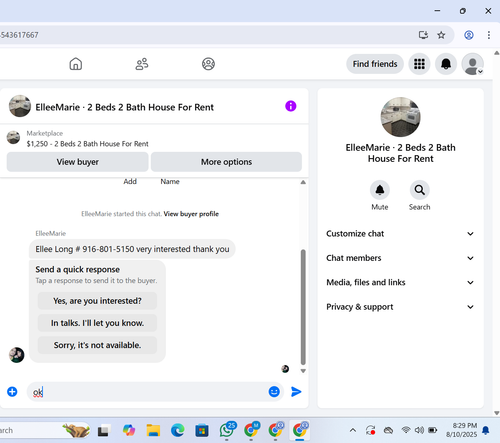Open Microsoft Store from taskbar
500x443 pixels.
point(202,430)
